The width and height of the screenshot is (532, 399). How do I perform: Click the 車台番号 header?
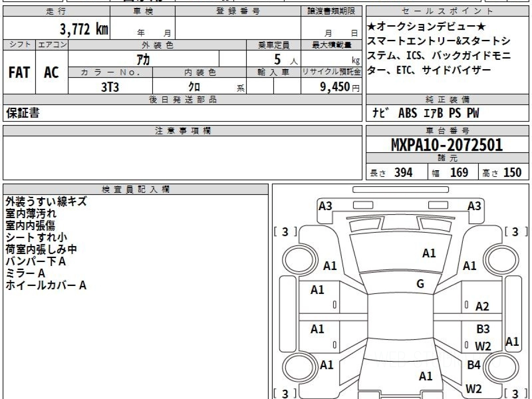point(447,130)
